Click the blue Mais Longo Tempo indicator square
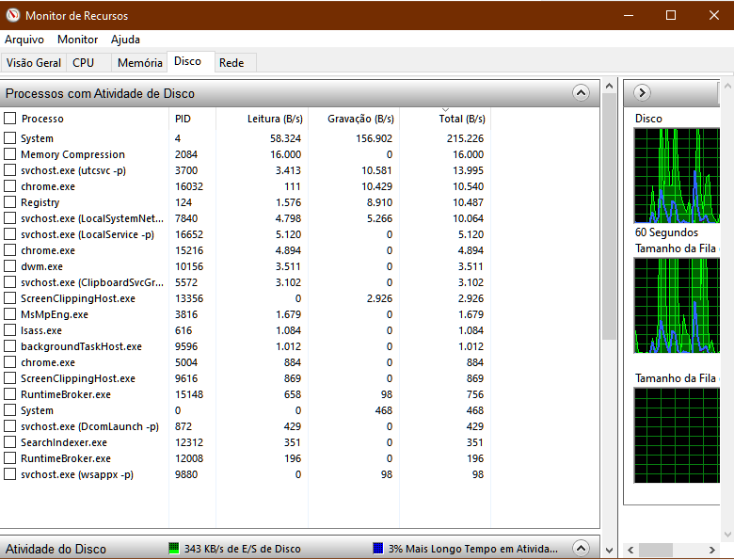This screenshot has width=734, height=560. [x=377, y=548]
